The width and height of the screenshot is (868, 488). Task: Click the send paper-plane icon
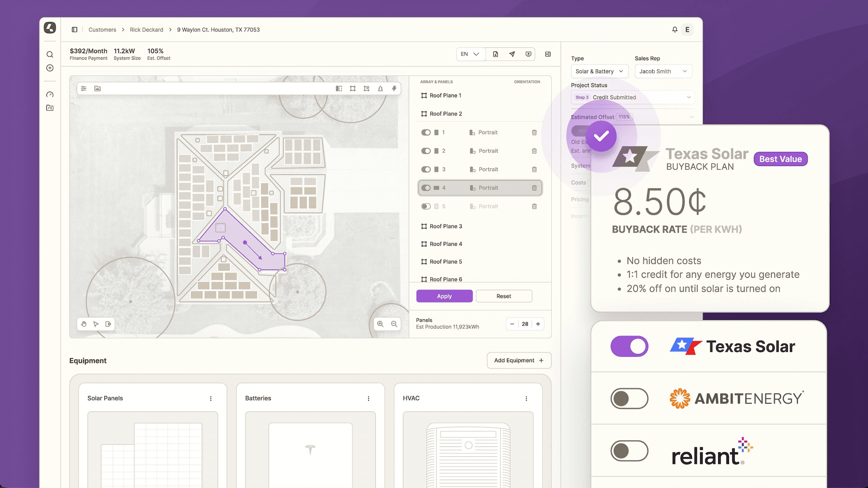coord(512,54)
